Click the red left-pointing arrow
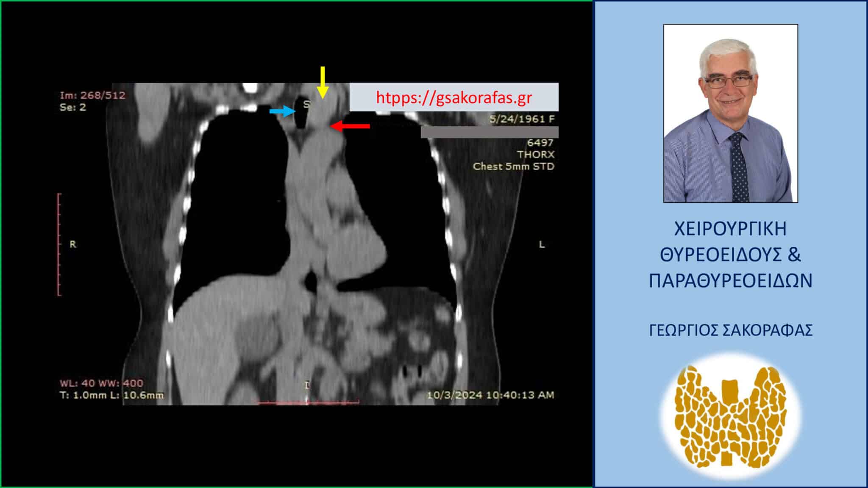The height and width of the screenshot is (488, 868). 350,126
